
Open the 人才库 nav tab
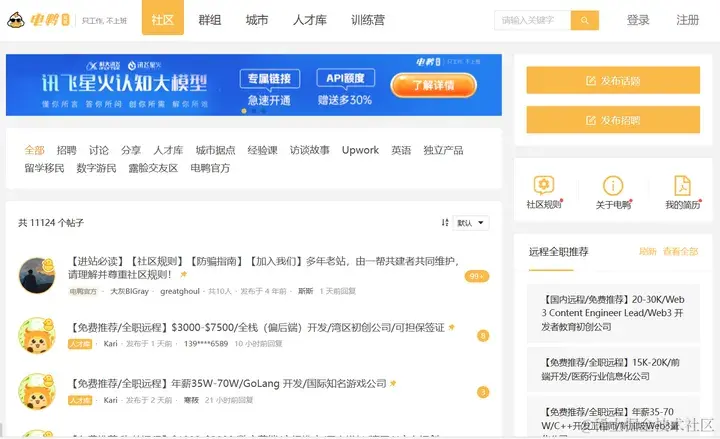[x=310, y=20]
